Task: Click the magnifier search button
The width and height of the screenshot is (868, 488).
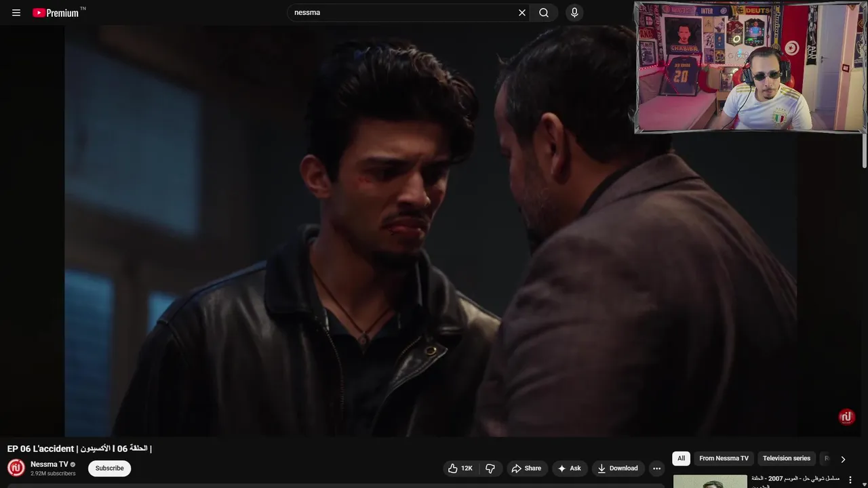Action: tap(544, 13)
